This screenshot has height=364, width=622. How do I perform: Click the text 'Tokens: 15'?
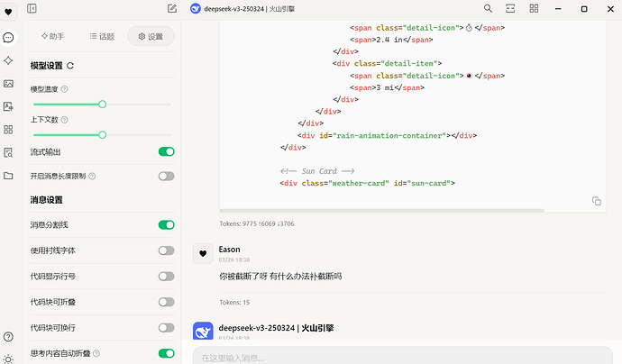pyautogui.click(x=234, y=302)
